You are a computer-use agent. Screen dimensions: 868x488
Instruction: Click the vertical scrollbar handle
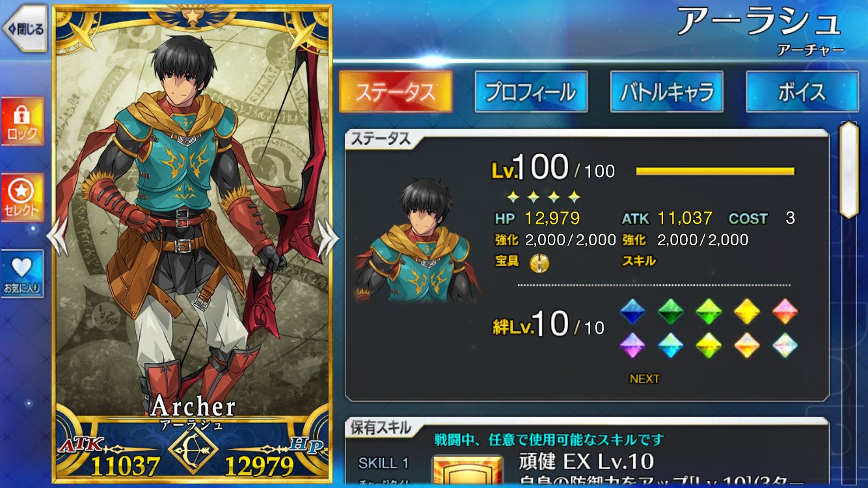[849, 169]
